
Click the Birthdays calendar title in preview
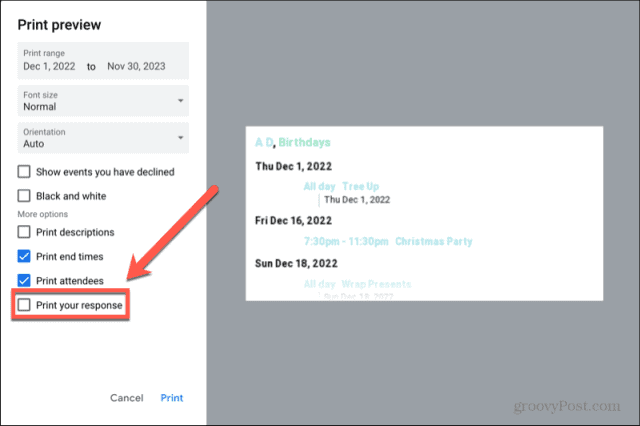point(304,142)
